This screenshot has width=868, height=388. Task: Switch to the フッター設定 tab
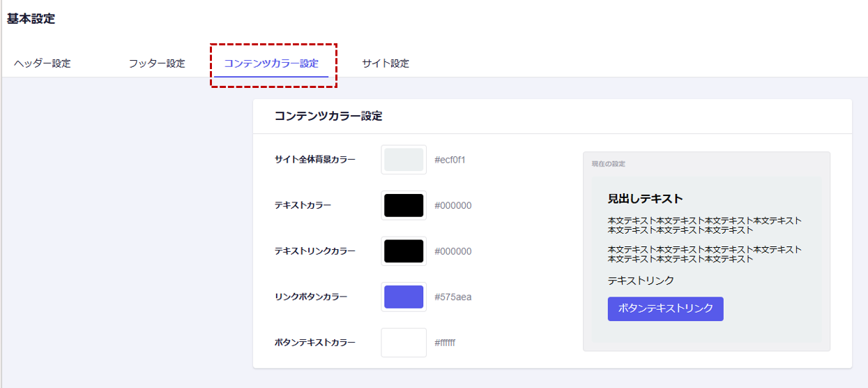[157, 64]
